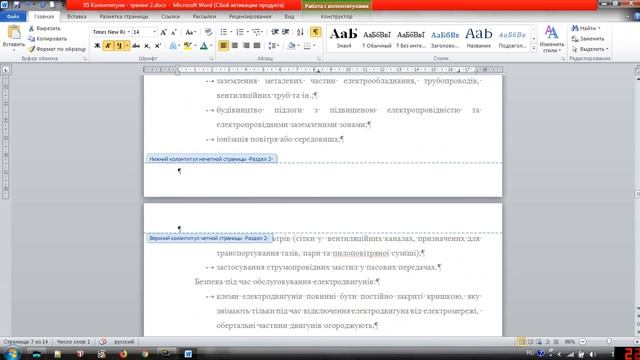Toggle Italic (К) formatting
Screen dimensions: 640x360
coord(108,46)
